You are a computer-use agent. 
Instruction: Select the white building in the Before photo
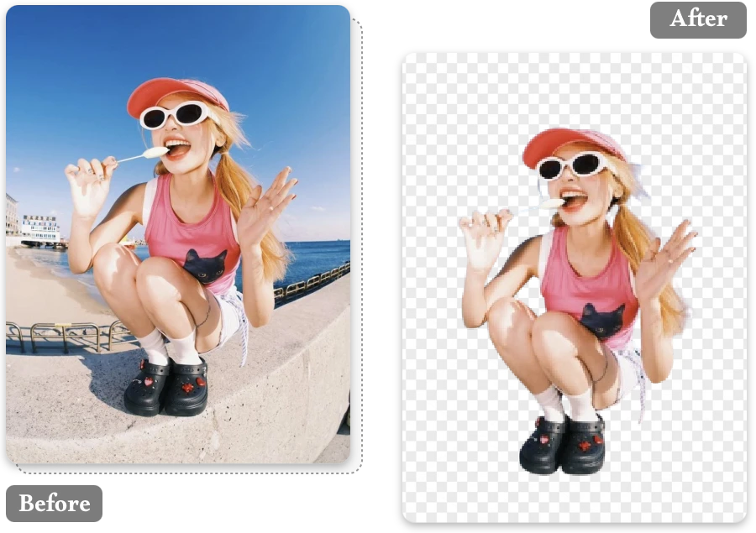(40, 227)
